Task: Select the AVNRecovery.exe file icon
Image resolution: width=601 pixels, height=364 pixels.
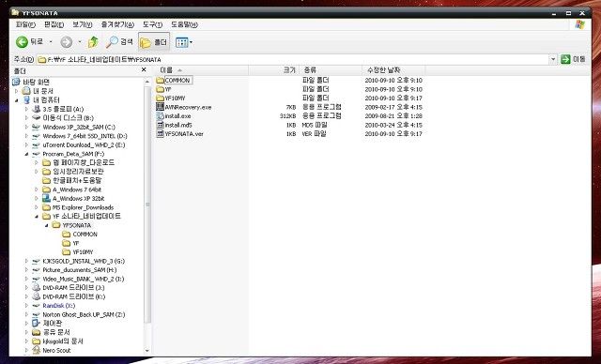Action: tap(161, 107)
